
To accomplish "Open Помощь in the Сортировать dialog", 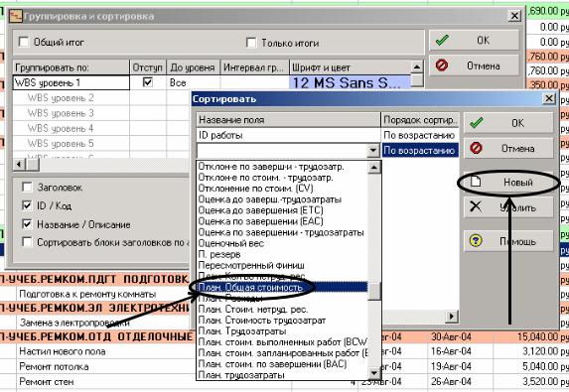I will click(508, 241).
